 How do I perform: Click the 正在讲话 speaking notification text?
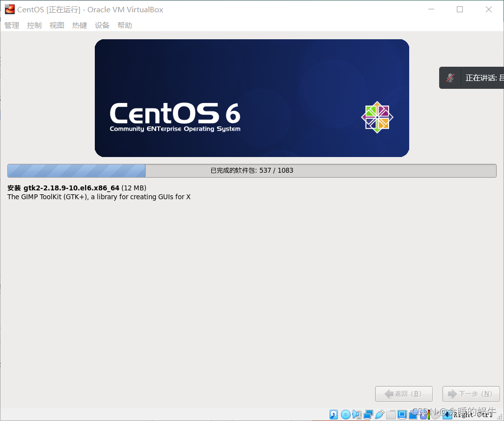tap(484, 78)
